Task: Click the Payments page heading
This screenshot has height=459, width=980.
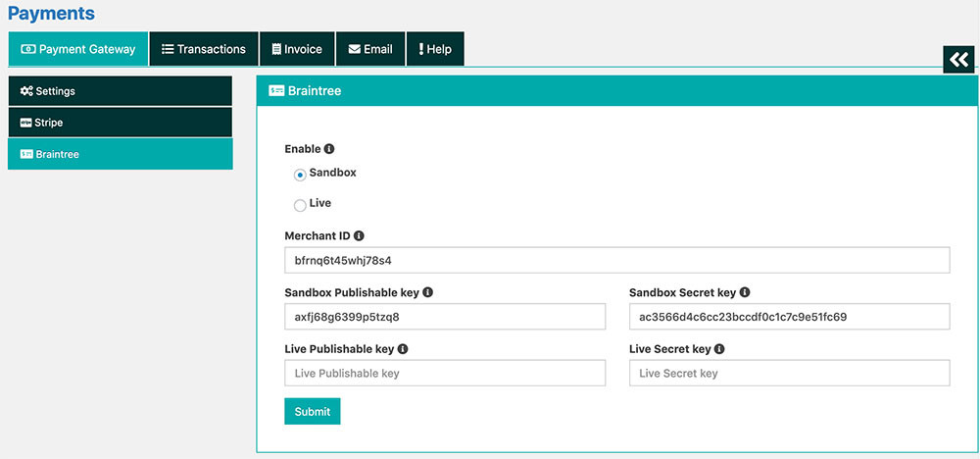Action: coord(51,13)
